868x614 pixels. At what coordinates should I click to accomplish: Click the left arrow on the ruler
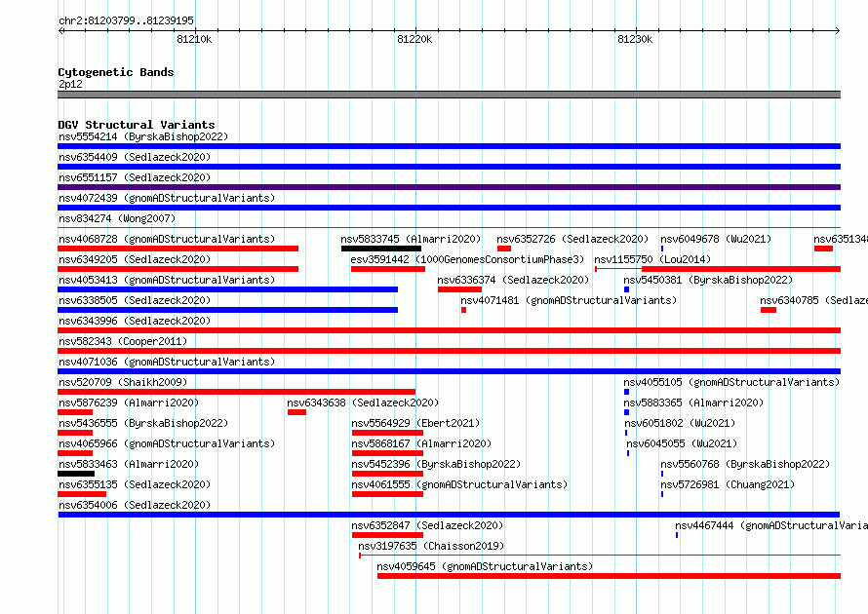tap(60, 30)
